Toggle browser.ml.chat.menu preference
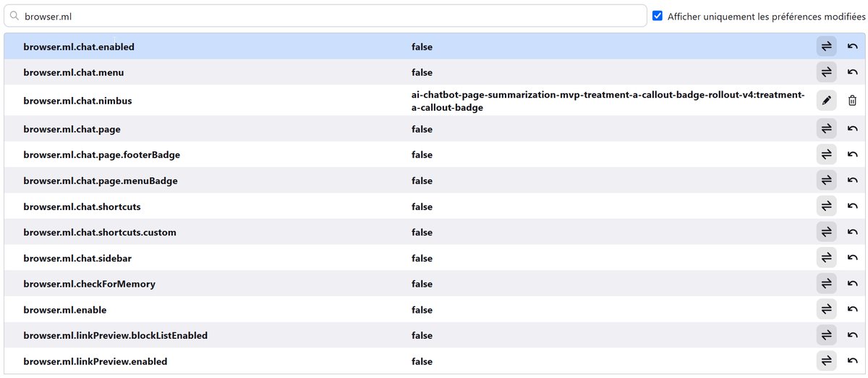Screen dimensions: 868x378 click(x=827, y=72)
